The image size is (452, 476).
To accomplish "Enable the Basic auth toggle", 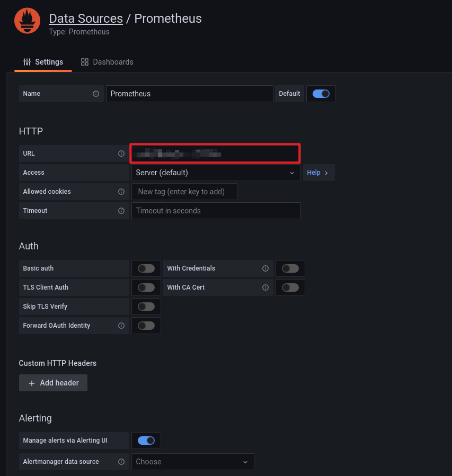I will pos(146,268).
